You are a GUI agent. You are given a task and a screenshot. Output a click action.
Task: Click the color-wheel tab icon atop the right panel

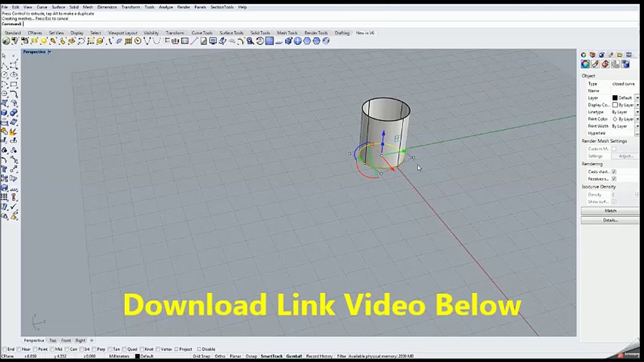tap(584, 55)
